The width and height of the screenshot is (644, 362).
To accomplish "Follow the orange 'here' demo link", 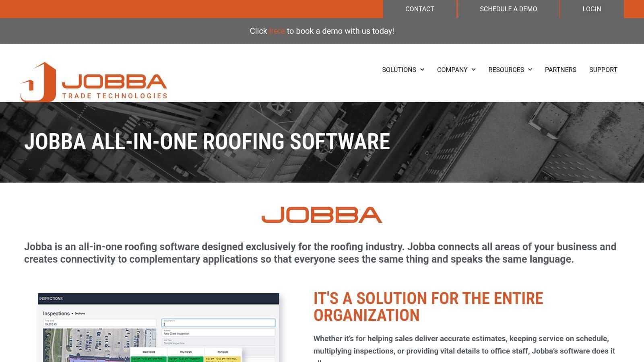I will (x=277, y=31).
